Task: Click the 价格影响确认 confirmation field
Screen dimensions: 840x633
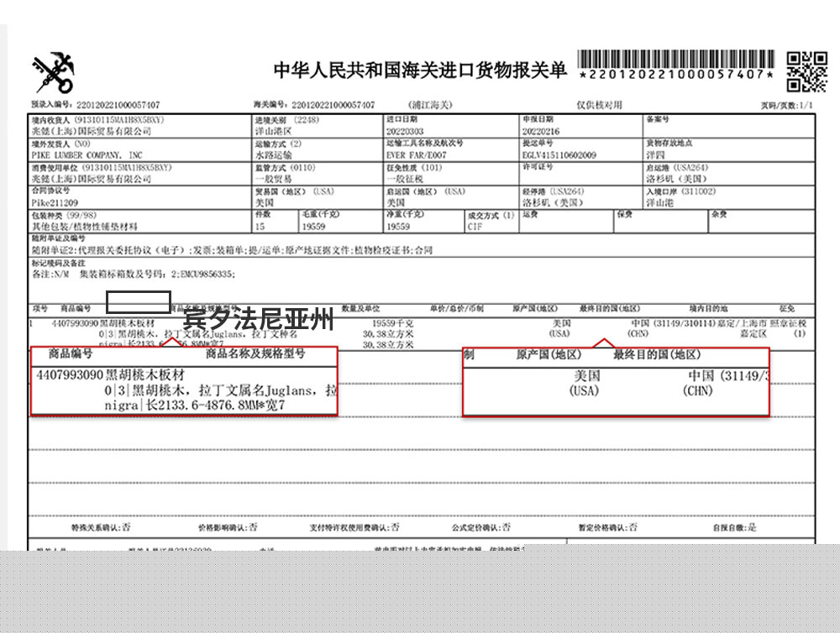Action: click(227, 528)
